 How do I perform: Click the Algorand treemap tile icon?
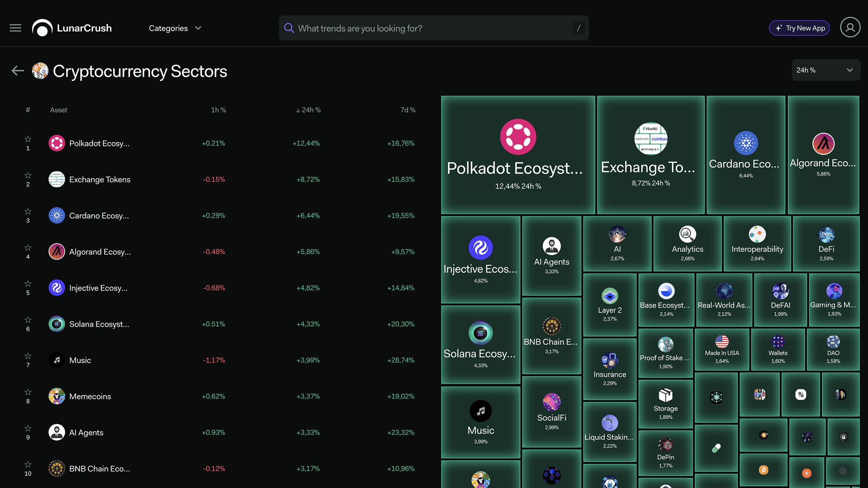824,144
